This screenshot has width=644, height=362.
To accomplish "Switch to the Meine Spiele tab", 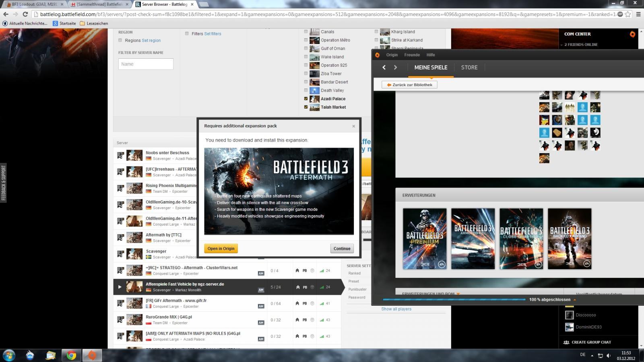I will point(431,68).
